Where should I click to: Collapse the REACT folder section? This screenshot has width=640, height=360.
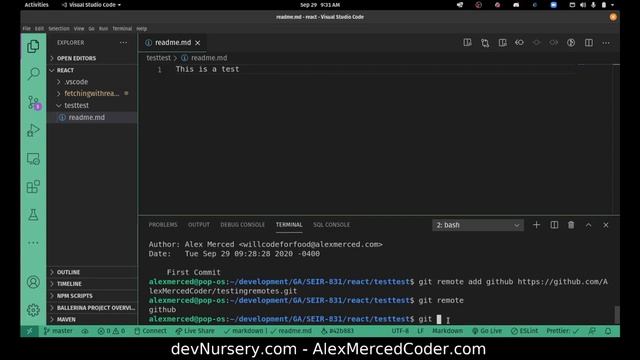click(x=92, y=70)
